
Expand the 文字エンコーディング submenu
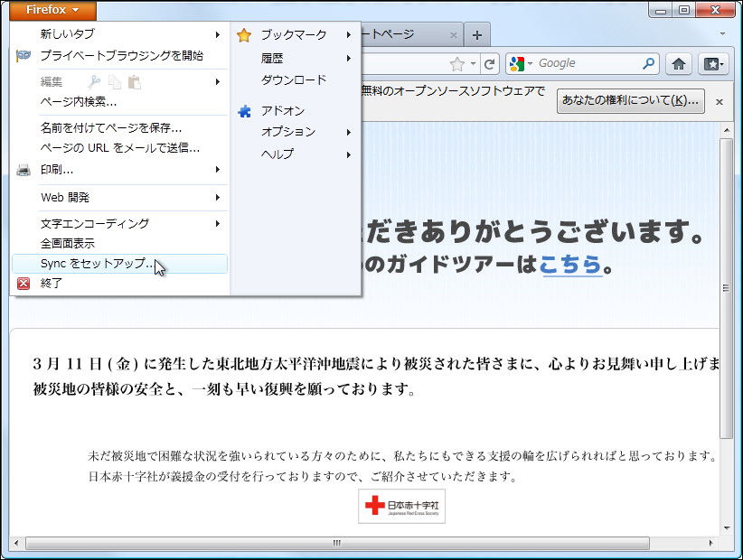coord(93,222)
